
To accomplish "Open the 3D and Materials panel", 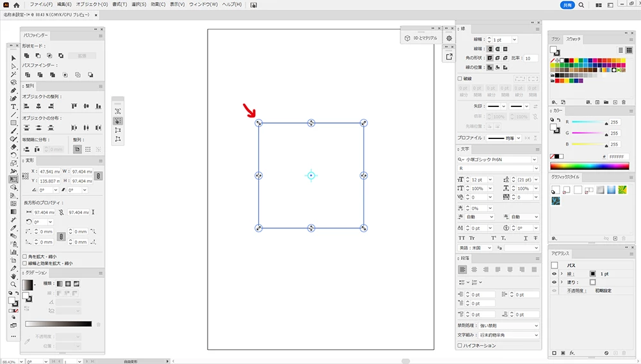I will [421, 38].
